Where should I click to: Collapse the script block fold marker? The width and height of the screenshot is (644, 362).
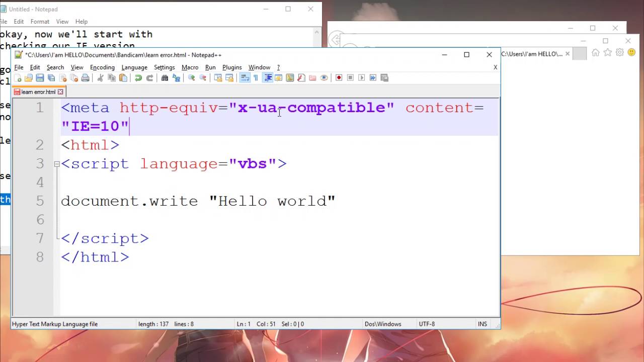[57, 164]
